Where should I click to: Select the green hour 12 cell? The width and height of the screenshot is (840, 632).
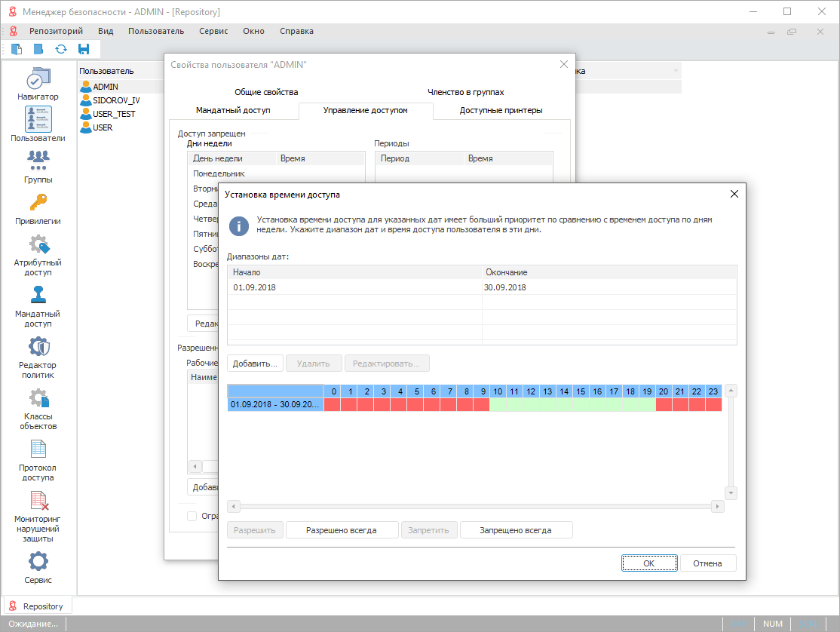click(x=531, y=405)
